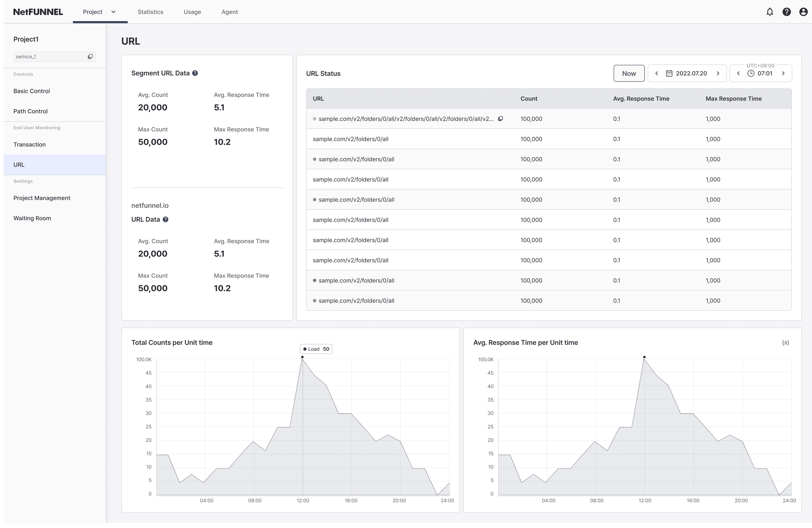Viewport: 812px width, 528px height.
Task: Open Transaction monitoring page
Action: coord(55,145)
